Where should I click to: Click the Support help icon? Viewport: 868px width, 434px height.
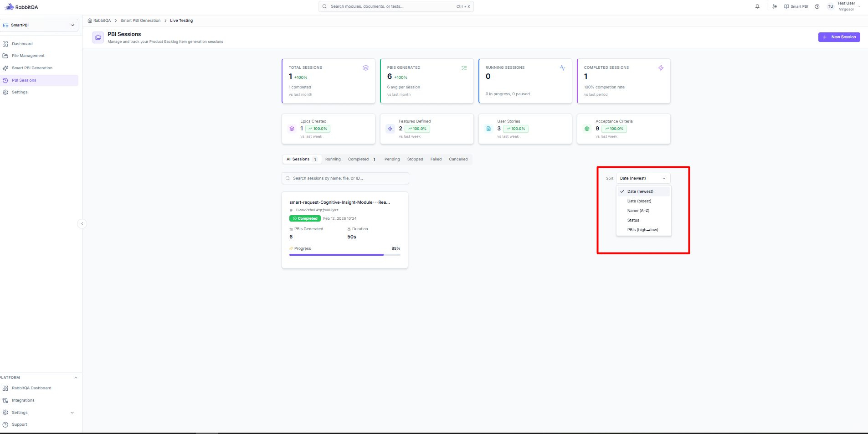(x=5, y=424)
